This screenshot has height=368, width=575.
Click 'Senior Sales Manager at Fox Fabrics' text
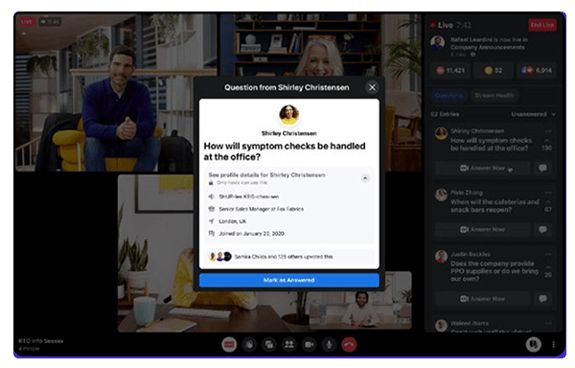261,209
